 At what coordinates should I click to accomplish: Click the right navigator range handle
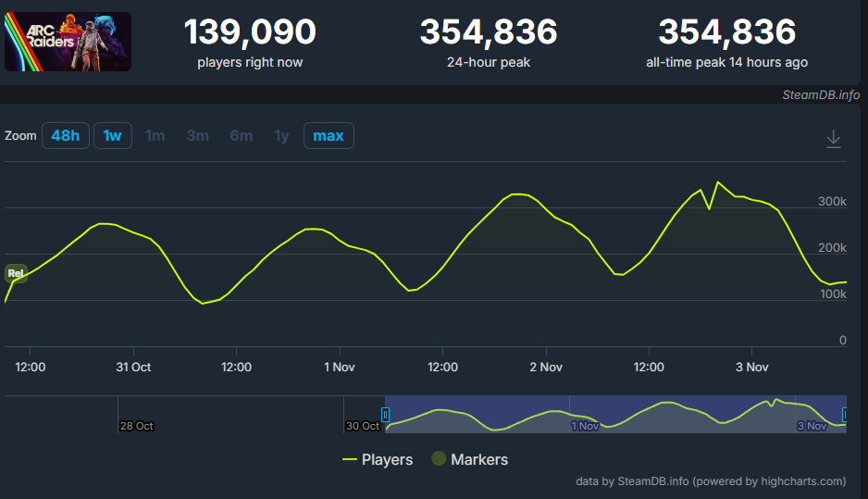pos(845,414)
